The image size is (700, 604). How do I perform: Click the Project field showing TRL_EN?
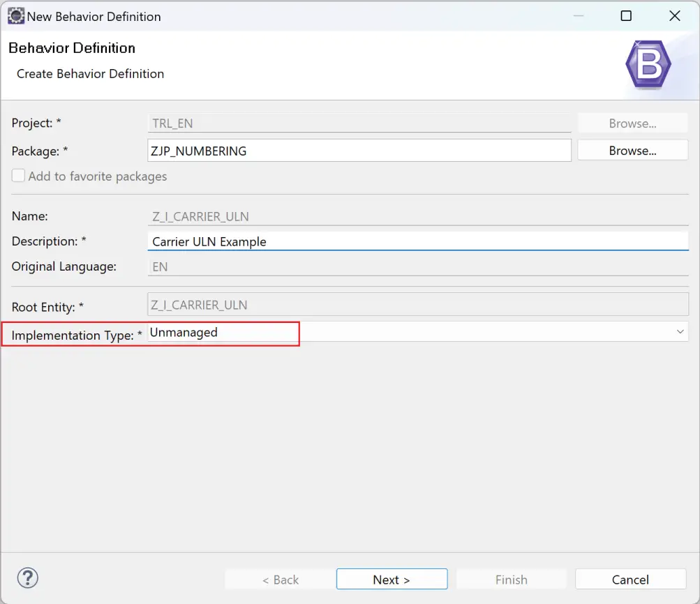[x=359, y=123]
